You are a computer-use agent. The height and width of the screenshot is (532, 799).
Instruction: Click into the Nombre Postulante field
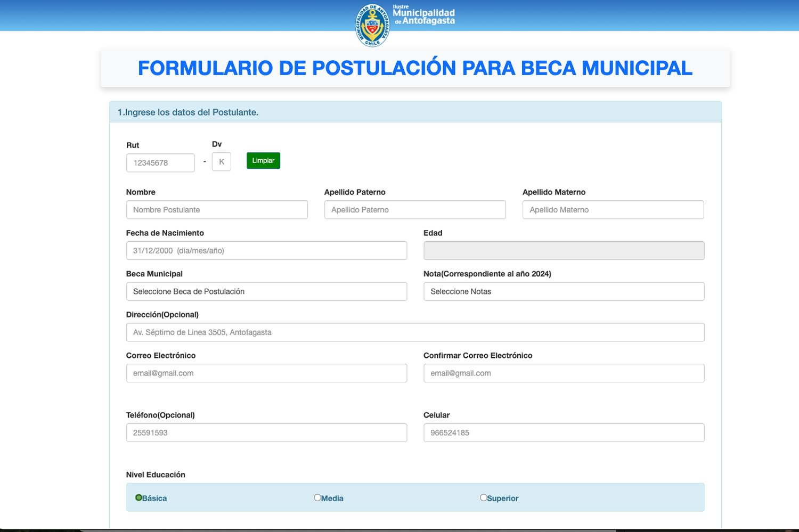point(217,210)
